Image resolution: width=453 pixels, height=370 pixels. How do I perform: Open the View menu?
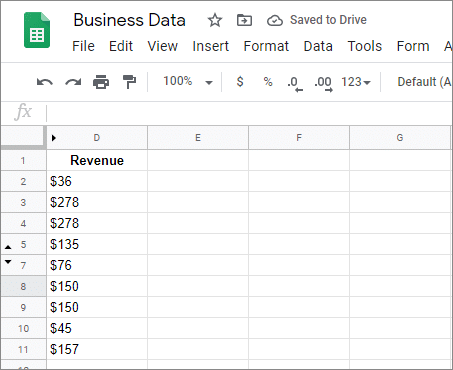(x=163, y=46)
